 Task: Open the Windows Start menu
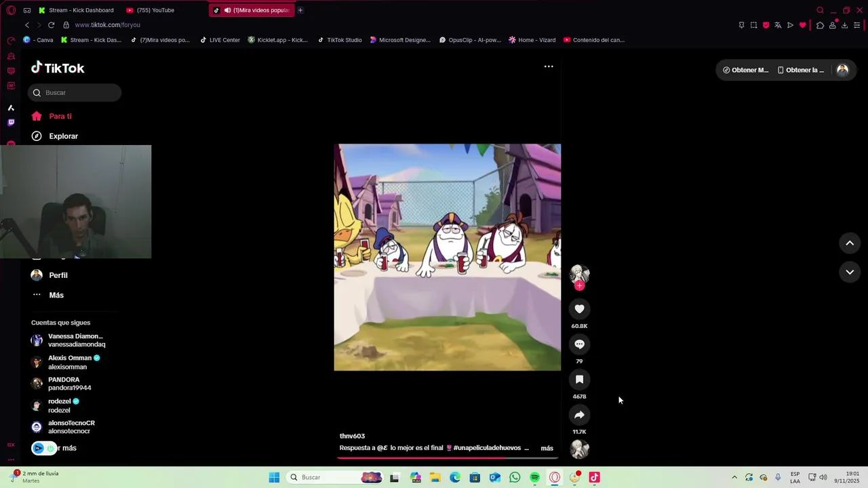[x=274, y=477]
